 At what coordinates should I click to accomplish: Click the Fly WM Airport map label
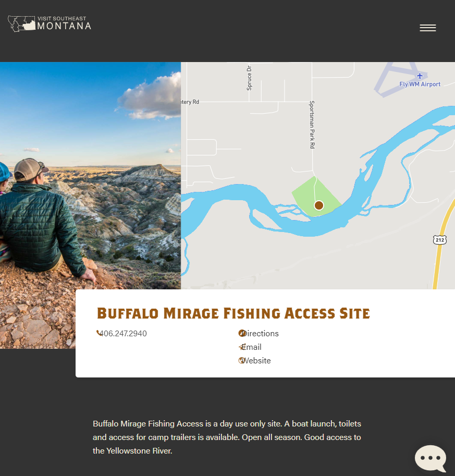point(420,84)
